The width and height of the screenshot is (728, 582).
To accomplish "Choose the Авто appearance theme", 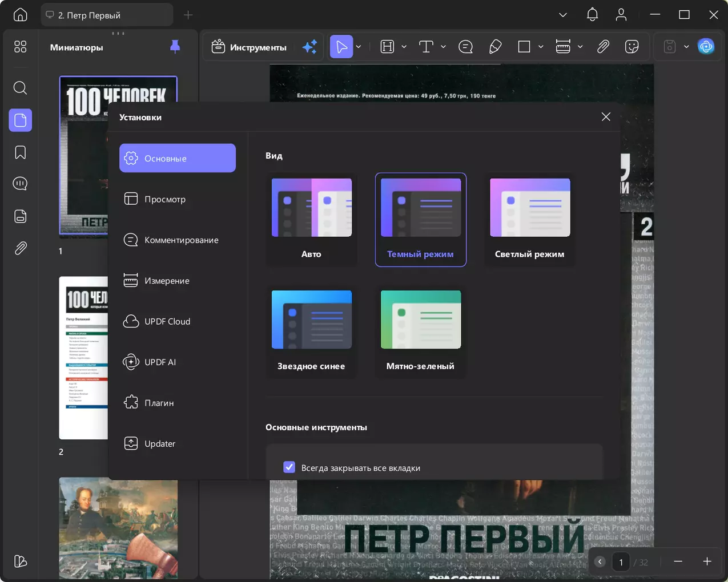I will pos(312,220).
